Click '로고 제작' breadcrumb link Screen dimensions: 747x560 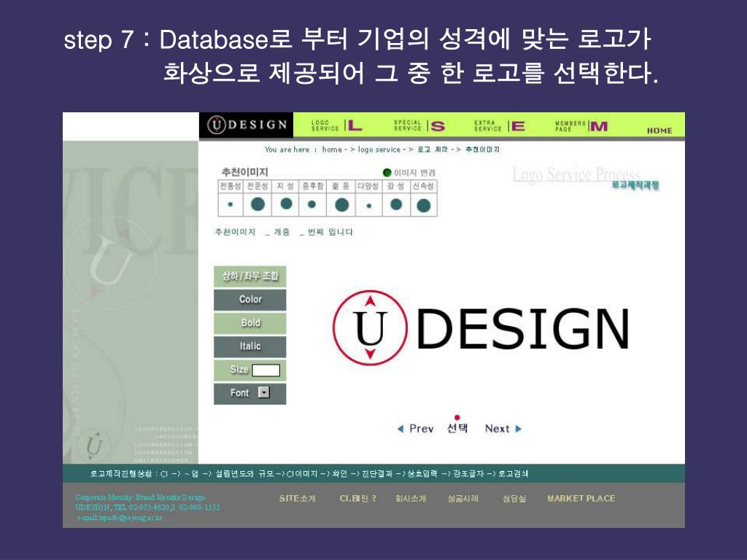(433, 149)
